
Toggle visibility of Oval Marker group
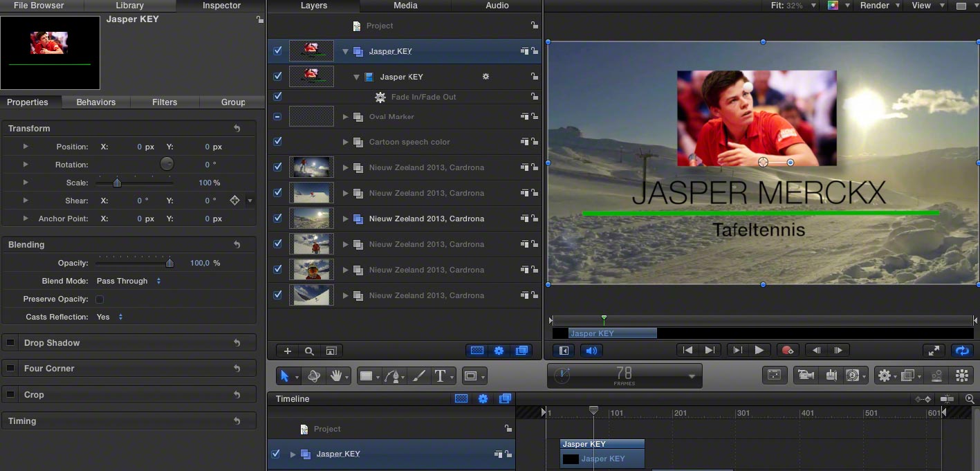pyautogui.click(x=278, y=117)
